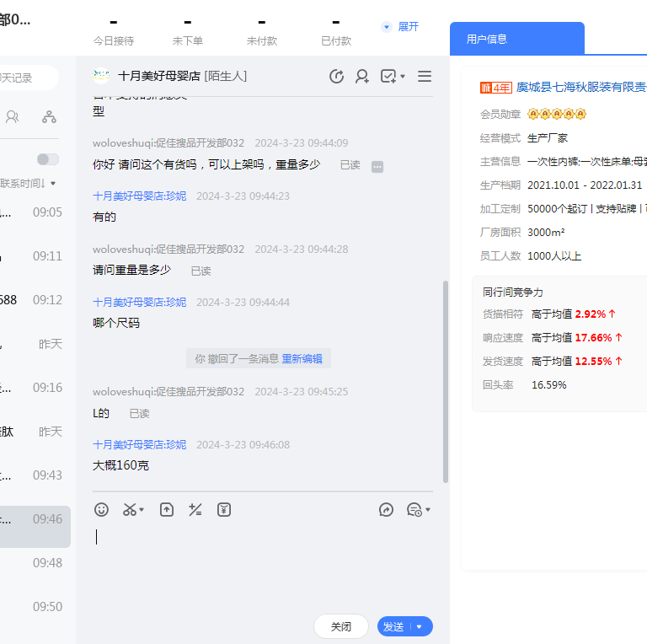Screen dimensions: 647x644
Task: Click the 重新编辑 link
Action: point(302,358)
